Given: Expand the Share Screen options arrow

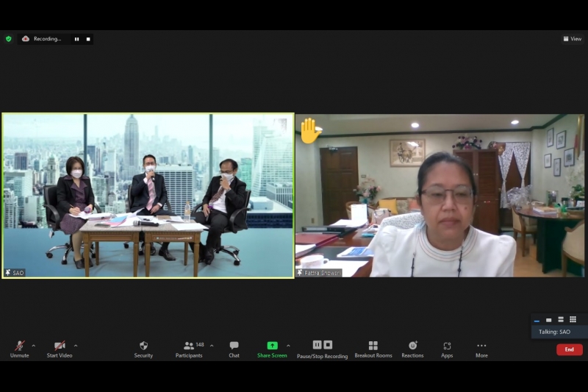Looking at the screenshot, I should pyautogui.click(x=288, y=345).
